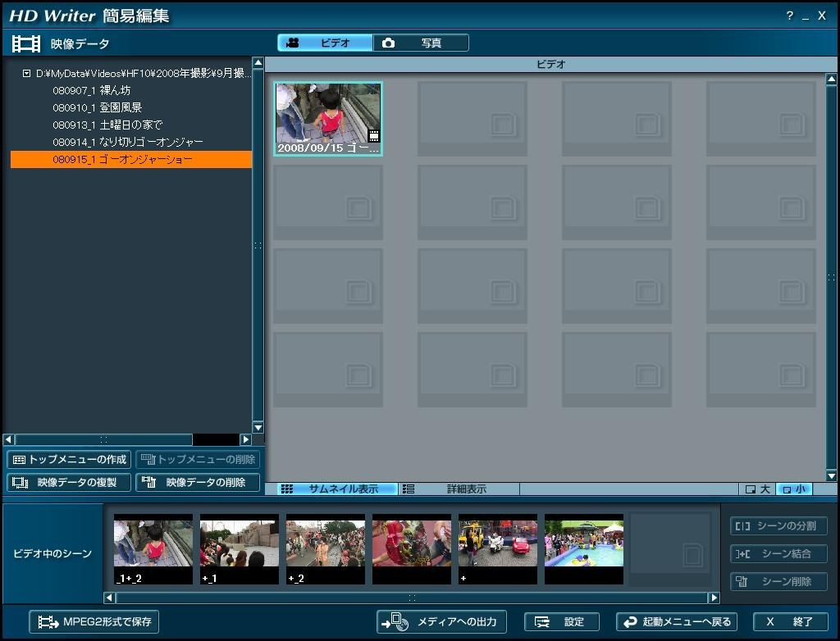Select scene thumbnail labeled +_2

326,549
